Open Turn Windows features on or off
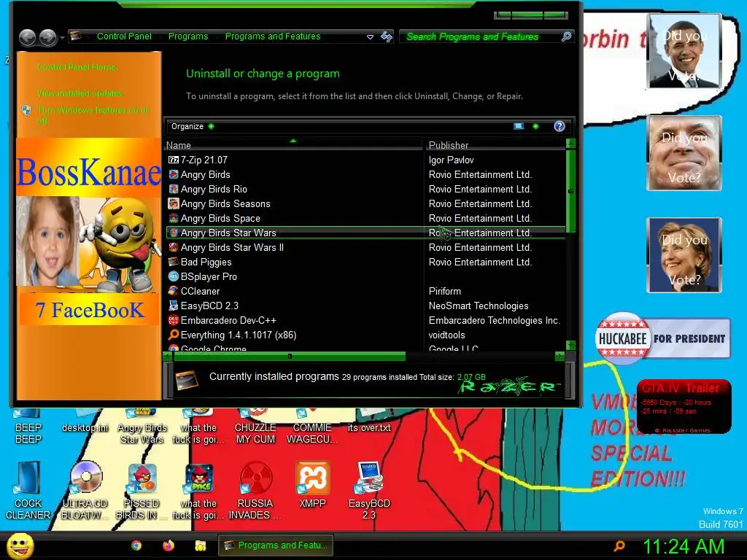Image resolution: width=747 pixels, height=560 pixels. pos(93,114)
